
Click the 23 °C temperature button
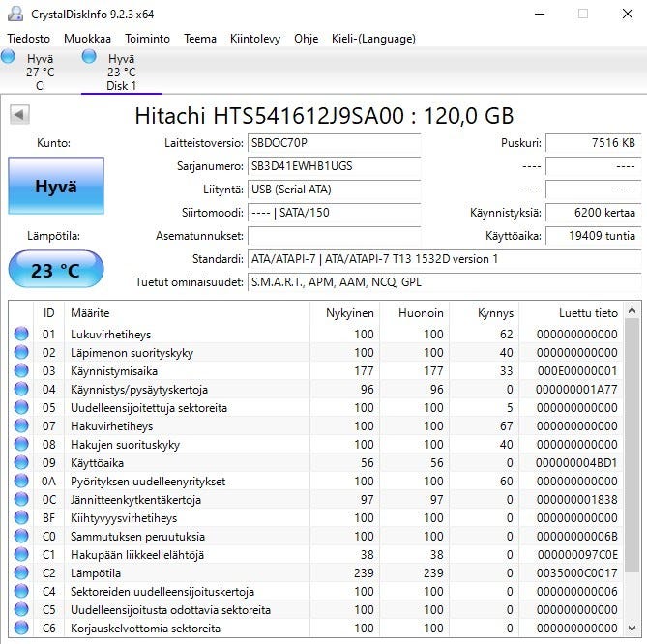(x=56, y=270)
